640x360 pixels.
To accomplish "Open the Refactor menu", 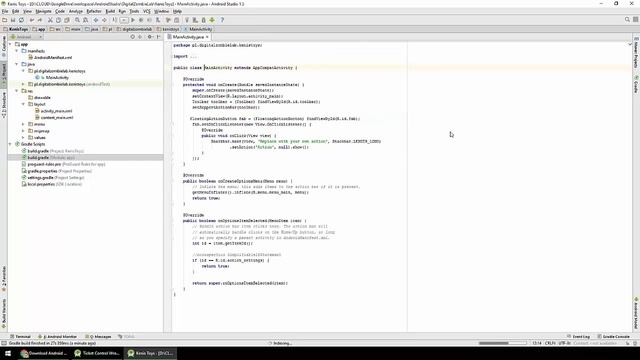I will coord(94,11).
